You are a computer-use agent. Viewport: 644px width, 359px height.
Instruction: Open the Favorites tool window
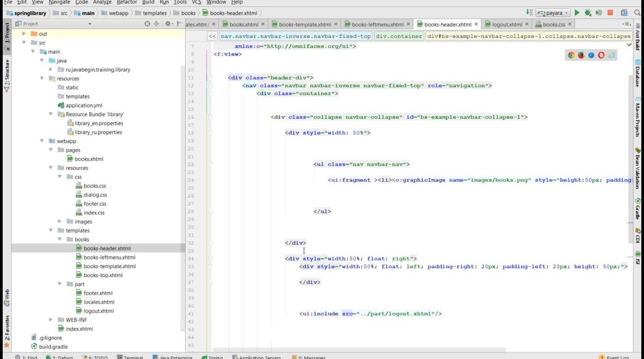[7, 331]
